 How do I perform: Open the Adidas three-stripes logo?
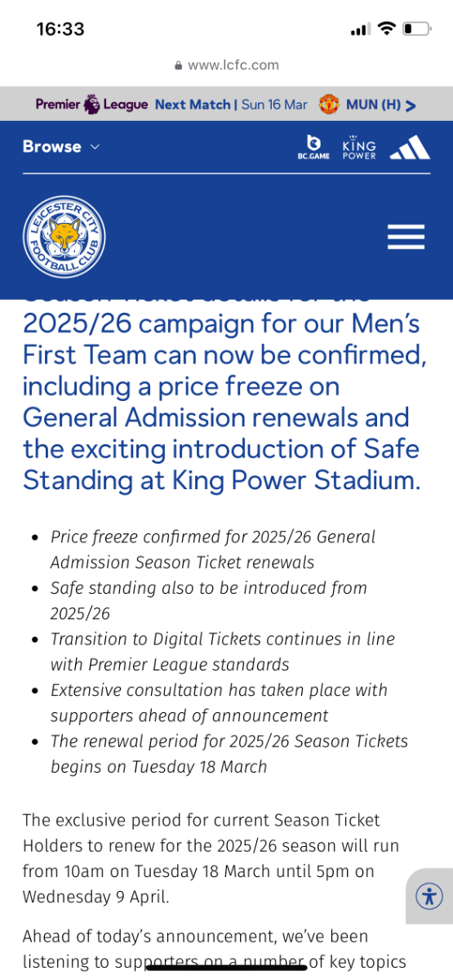tap(410, 147)
